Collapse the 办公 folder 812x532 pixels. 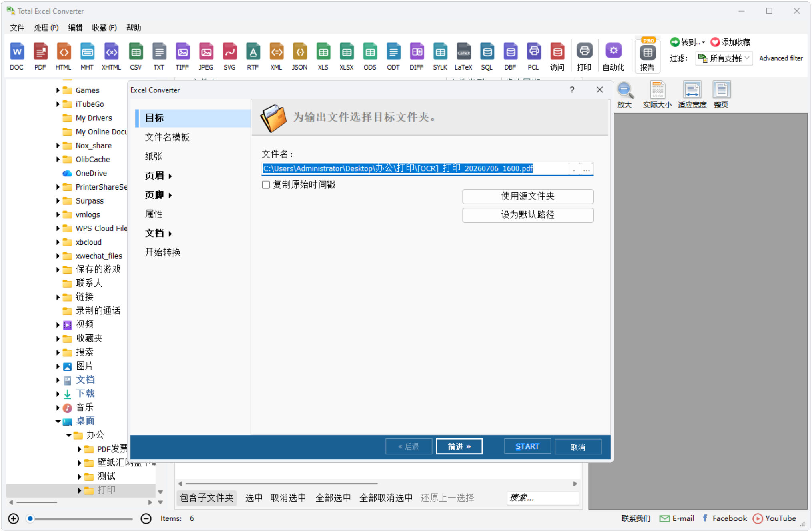(x=69, y=435)
